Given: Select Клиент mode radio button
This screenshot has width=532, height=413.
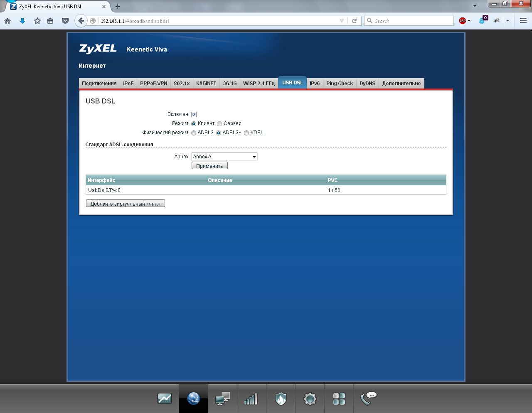Looking at the screenshot, I should coord(194,124).
